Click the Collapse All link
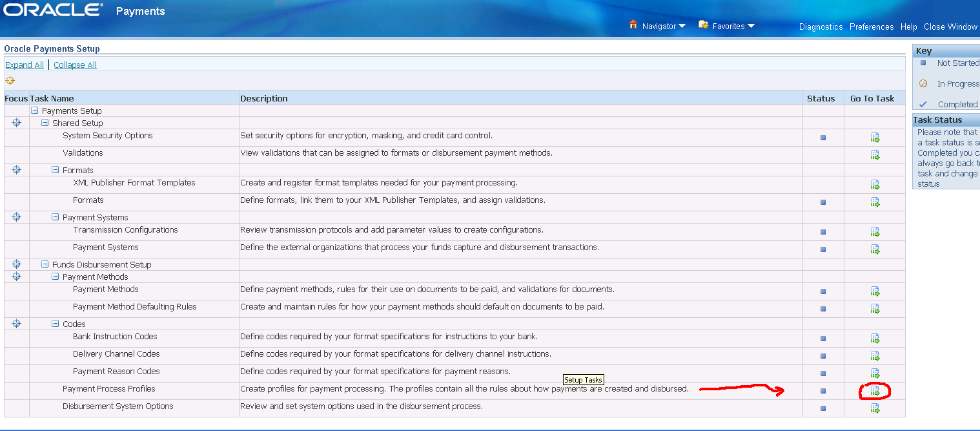980x431 pixels. pos(75,65)
